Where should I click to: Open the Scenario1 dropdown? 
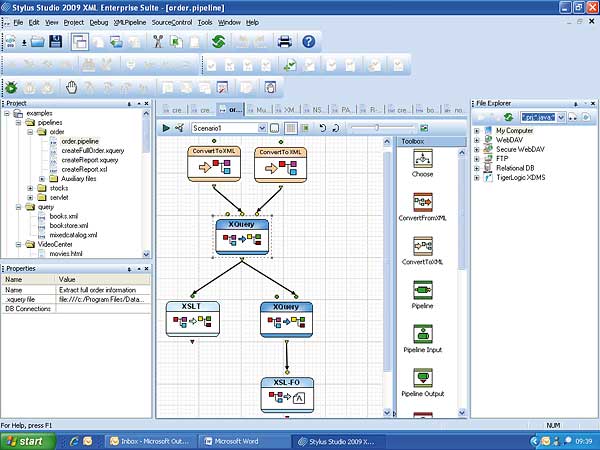coord(262,128)
